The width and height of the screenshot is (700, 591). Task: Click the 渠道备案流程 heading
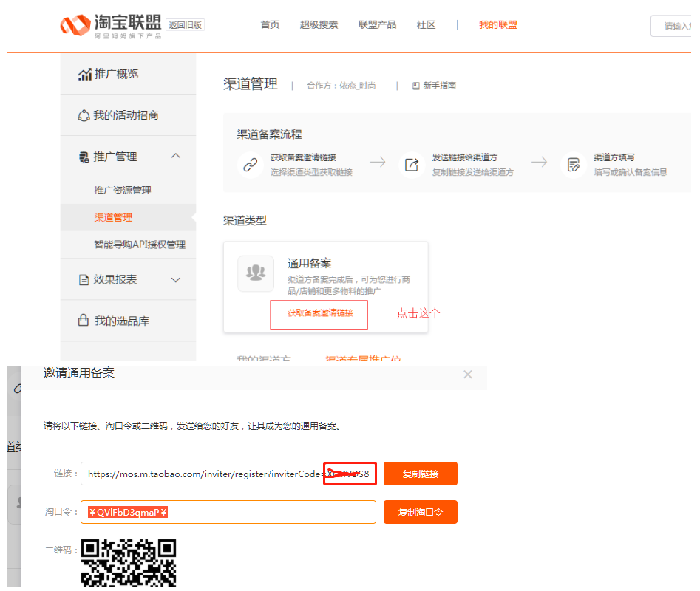pos(269,134)
